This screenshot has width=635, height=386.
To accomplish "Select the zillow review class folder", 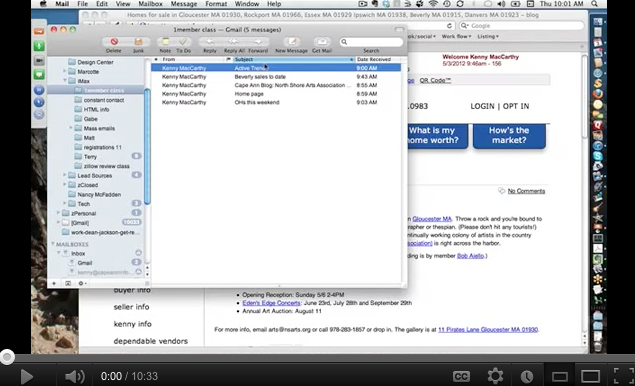I will (106, 166).
